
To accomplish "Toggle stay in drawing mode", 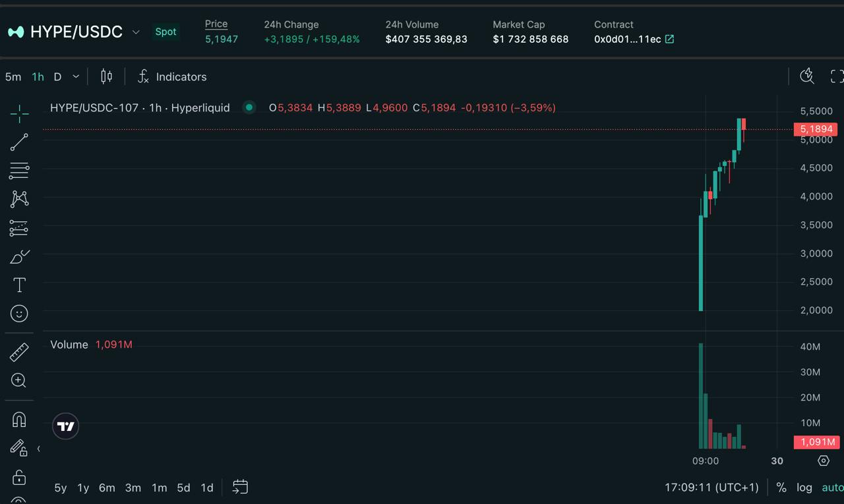I will [x=19, y=448].
